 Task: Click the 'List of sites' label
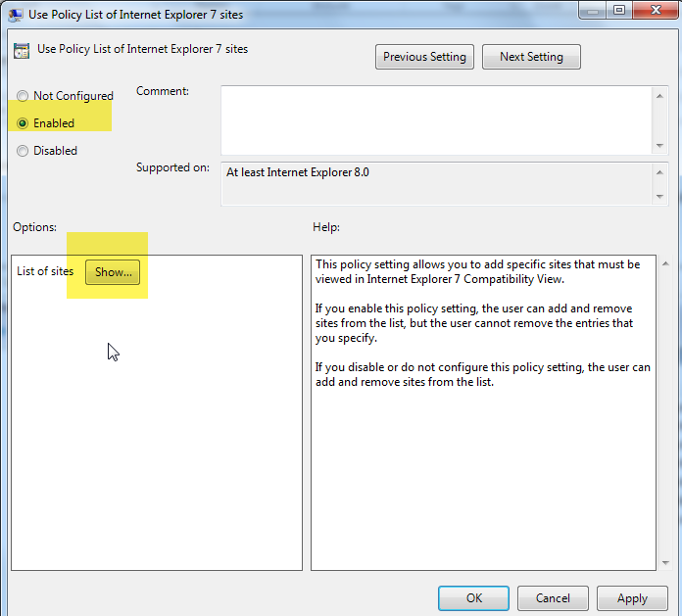pos(45,271)
